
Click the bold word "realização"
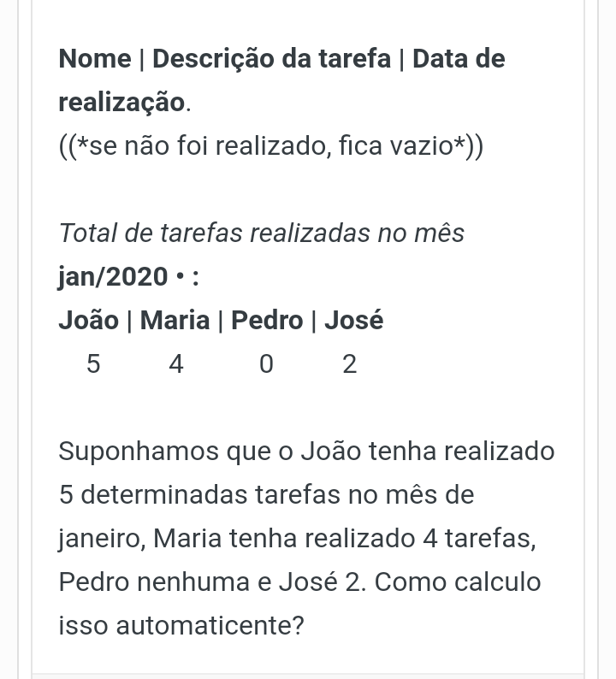(x=121, y=103)
